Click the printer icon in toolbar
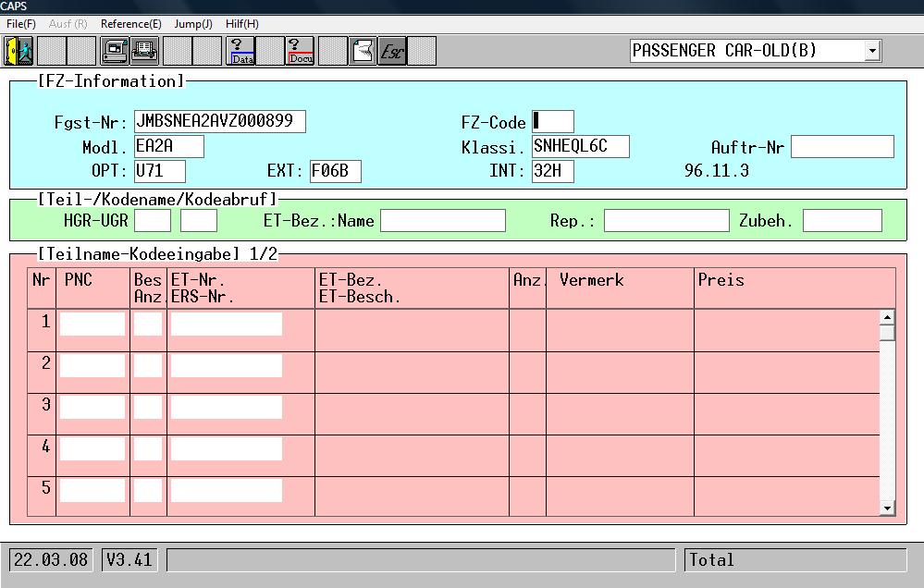The width and height of the screenshot is (924, 588). click(145, 51)
